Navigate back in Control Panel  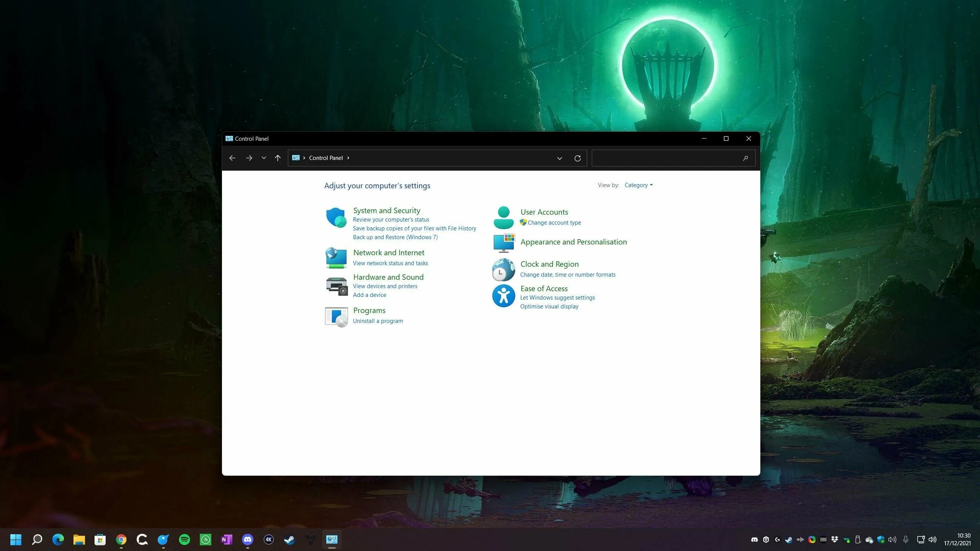click(x=232, y=157)
